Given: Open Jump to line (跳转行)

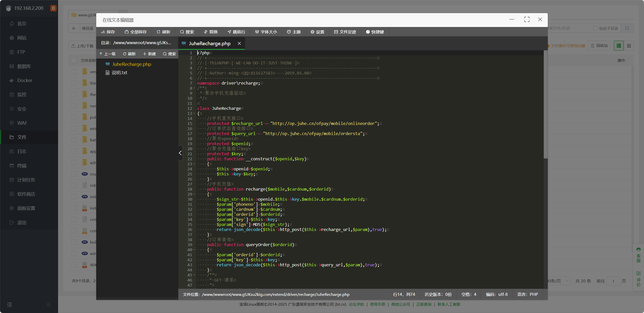Looking at the screenshot, I should pyautogui.click(x=236, y=32).
